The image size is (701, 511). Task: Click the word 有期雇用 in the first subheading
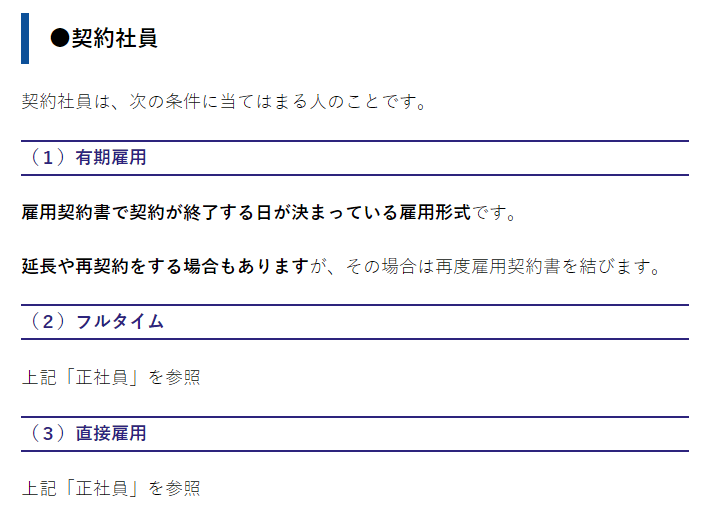click(x=111, y=158)
